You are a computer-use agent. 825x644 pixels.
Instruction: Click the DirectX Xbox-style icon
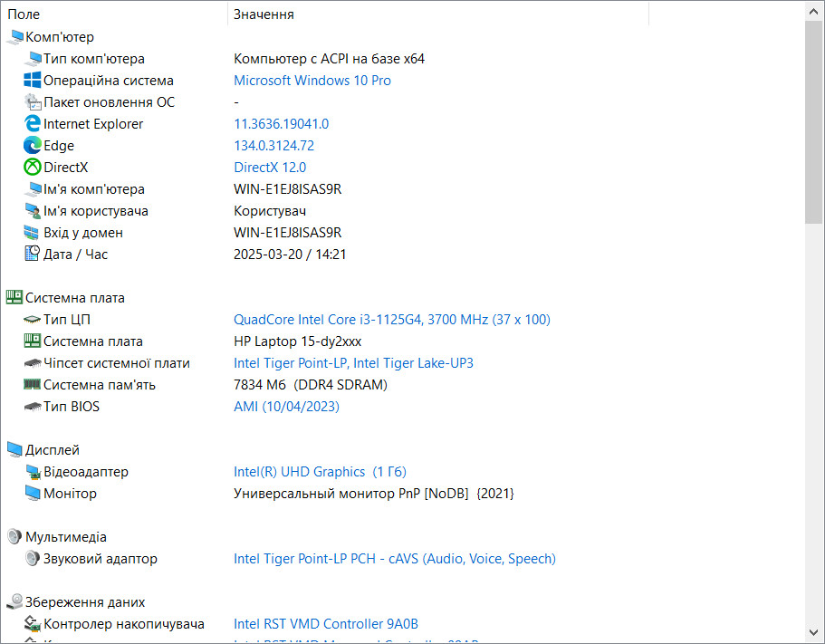point(33,168)
